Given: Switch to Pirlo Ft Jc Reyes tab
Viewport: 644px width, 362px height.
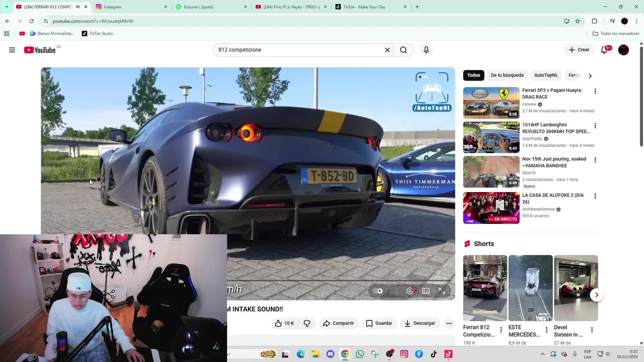Looking at the screenshot, I should tap(291, 7).
